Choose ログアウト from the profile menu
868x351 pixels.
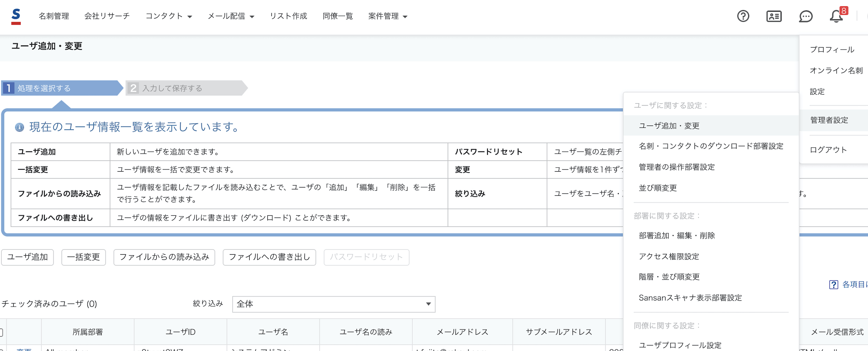828,150
